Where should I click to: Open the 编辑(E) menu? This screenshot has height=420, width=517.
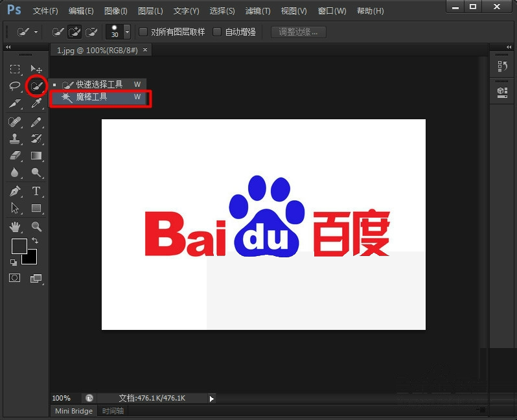point(81,11)
